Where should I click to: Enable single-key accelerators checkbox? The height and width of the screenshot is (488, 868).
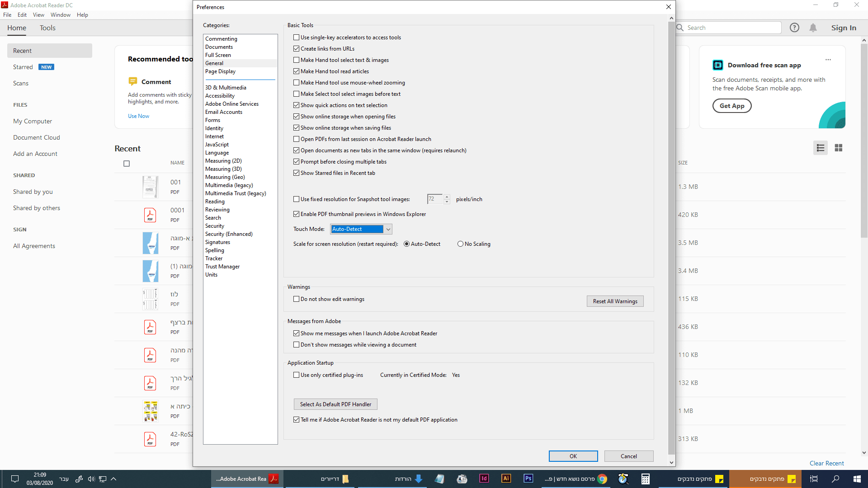pyautogui.click(x=297, y=38)
